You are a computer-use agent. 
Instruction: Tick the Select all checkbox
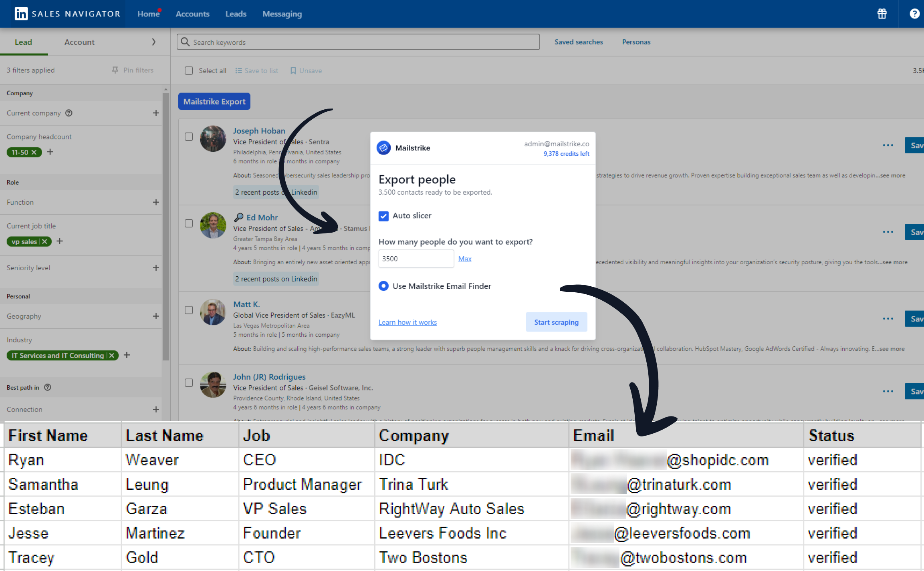189,70
